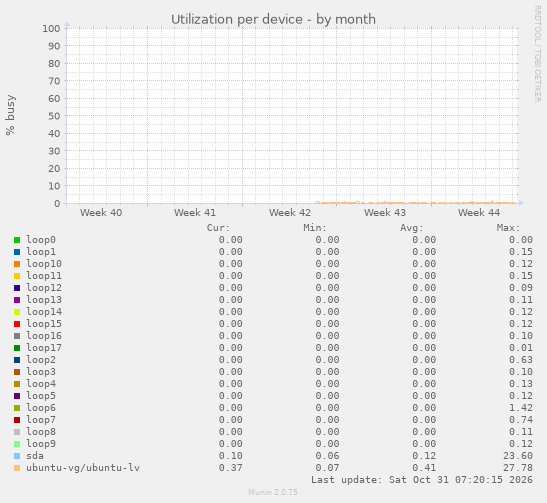Click the ubuntu-lv cur value 0.37
Screen dimensions: 547x503
[231, 468]
